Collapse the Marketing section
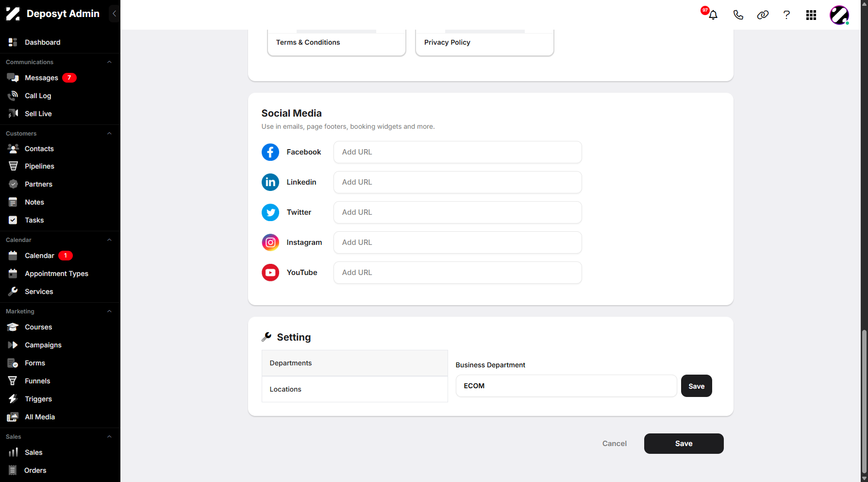The width and height of the screenshot is (868, 482). (109, 311)
